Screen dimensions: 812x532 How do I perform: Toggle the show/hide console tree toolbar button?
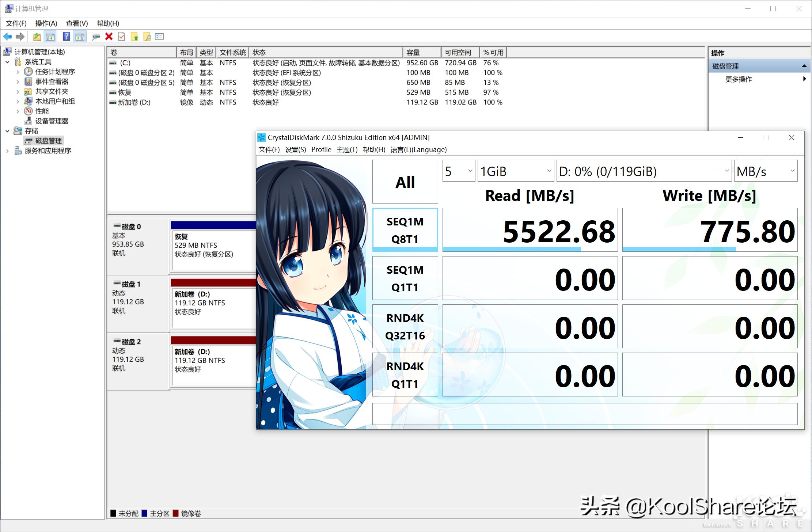pyautogui.click(x=51, y=37)
